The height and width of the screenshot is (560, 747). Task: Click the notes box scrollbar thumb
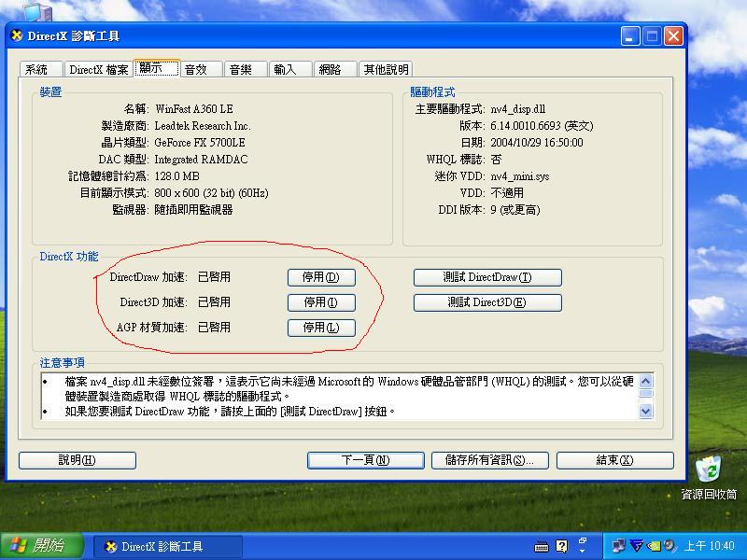click(645, 393)
